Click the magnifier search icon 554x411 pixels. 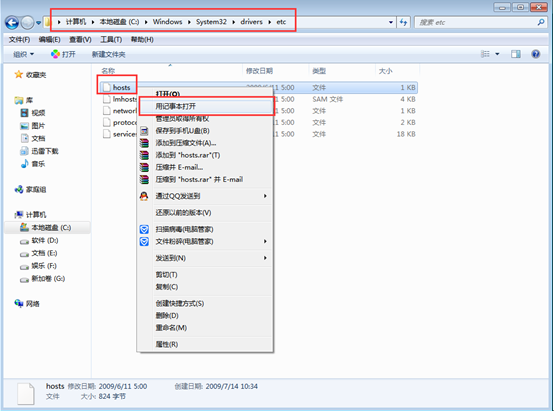(x=541, y=22)
